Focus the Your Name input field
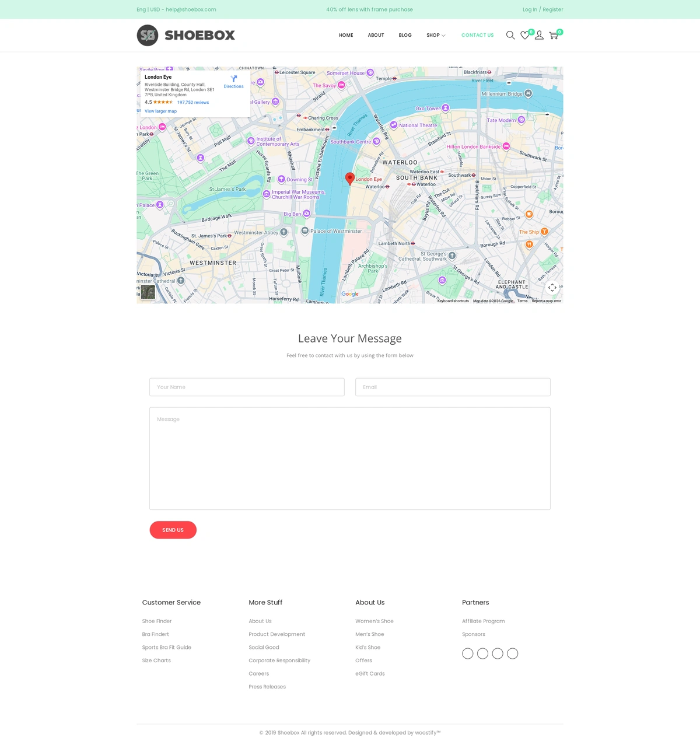The image size is (700, 741). (247, 387)
